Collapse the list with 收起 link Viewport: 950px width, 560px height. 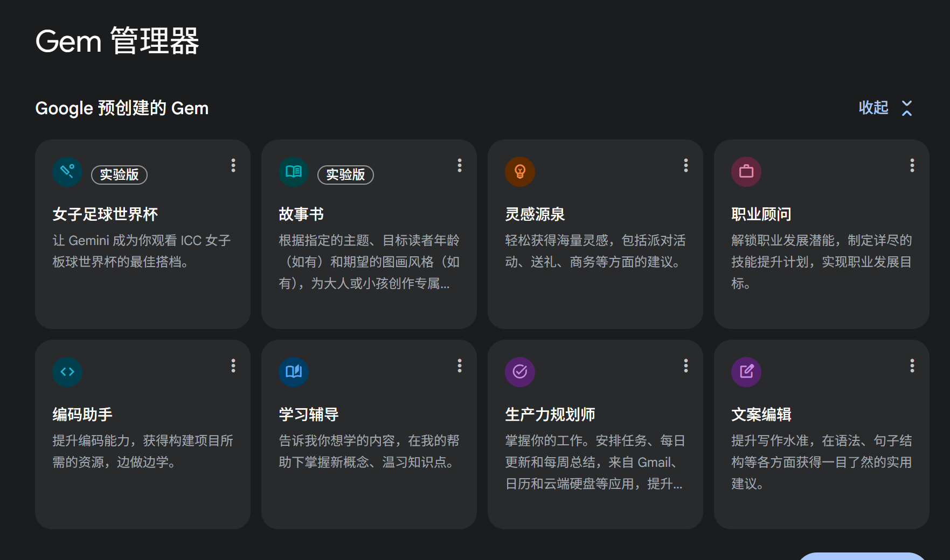pos(873,108)
